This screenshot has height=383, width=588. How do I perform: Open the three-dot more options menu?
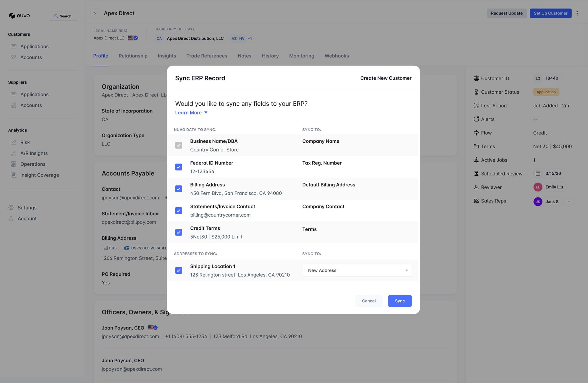pos(577,13)
